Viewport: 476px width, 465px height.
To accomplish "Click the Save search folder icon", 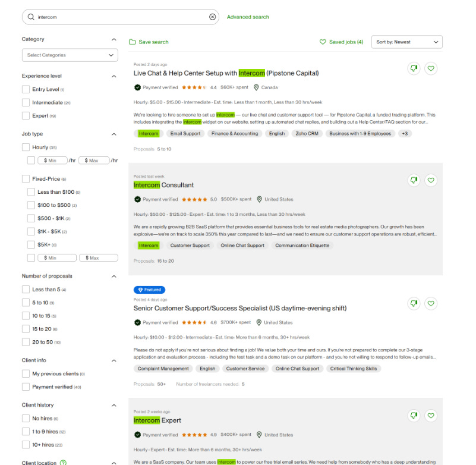I will pyautogui.click(x=132, y=42).
